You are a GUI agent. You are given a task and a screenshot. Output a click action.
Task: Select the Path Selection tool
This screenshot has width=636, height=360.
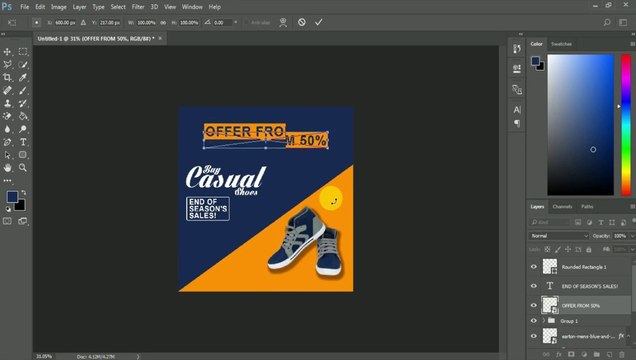7,155
